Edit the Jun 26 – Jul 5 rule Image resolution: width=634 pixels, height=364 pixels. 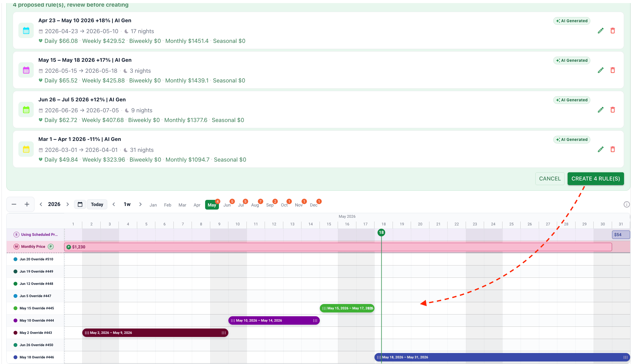[601, 110]
